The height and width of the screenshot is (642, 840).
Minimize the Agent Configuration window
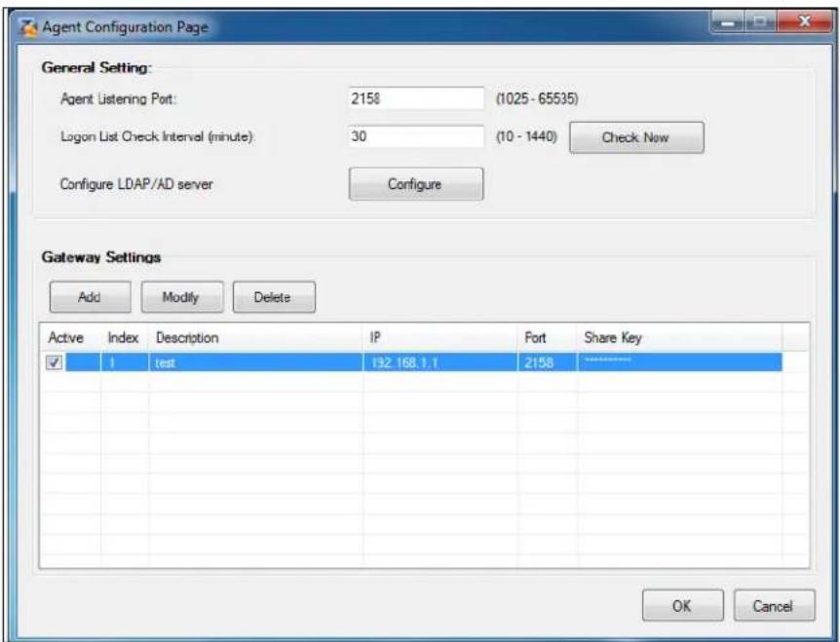point(727,22)
